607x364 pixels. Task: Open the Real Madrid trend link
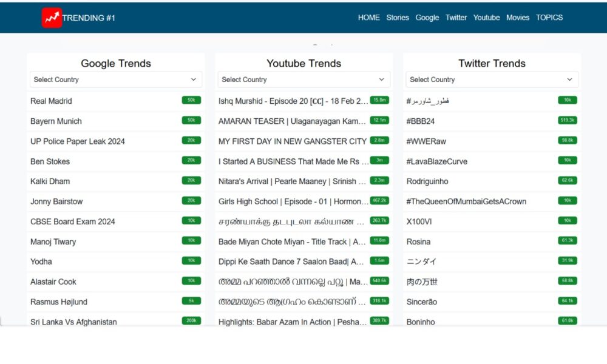[51, 101]
